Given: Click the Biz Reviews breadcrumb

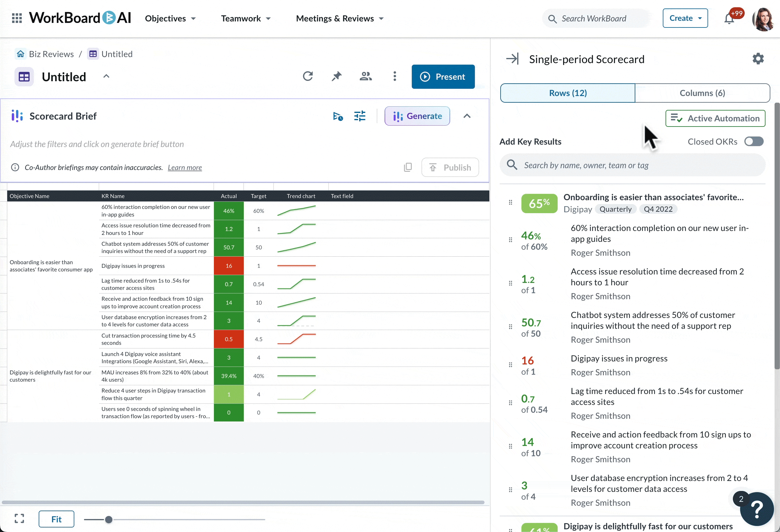Looking at the screenshot, I should 51,54.
